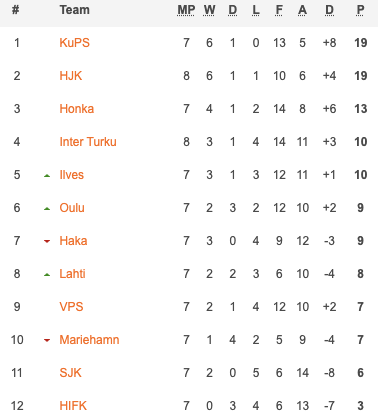
Task: Click the red down arrow beside Mariehamn
Action: pos(47,340)
